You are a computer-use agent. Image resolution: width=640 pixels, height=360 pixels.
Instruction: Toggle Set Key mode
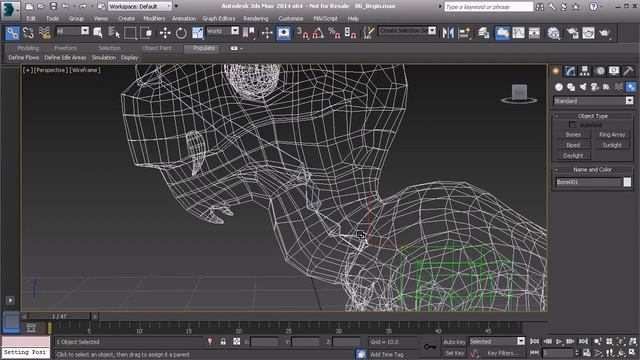(x=454, y=353)
